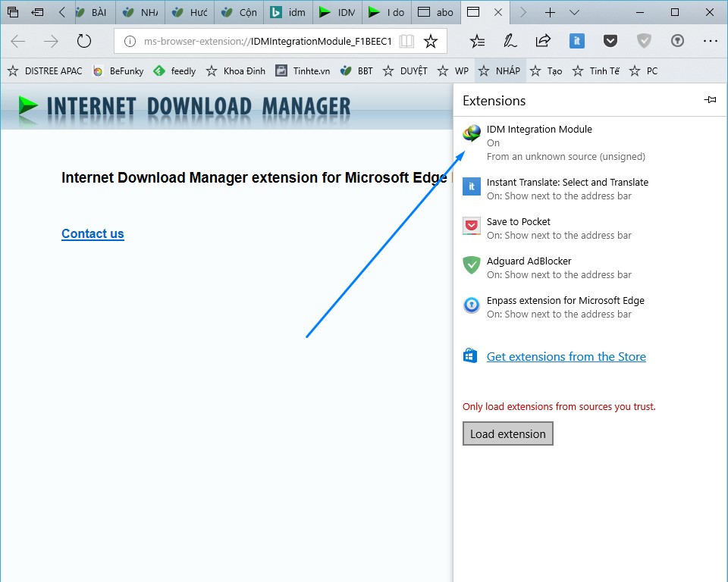Click the Share icon in toolbar
The height and width of the screenshot is (582, 728).
pos(543,42)
